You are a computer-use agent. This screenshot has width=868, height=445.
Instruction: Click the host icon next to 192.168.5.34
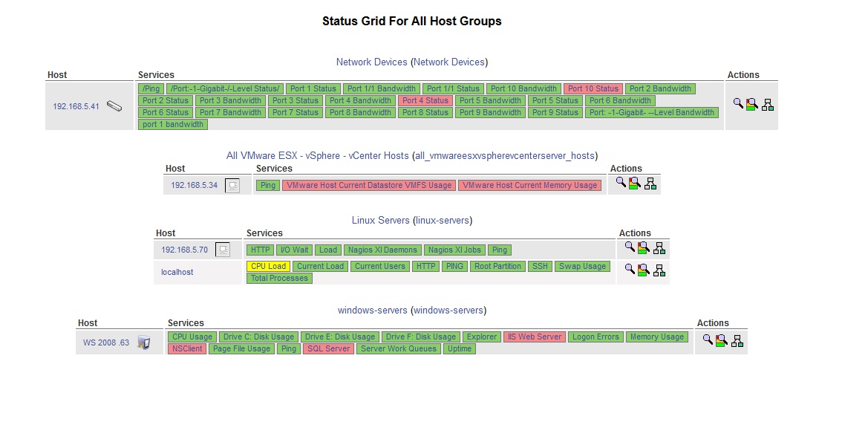[232, 186]
